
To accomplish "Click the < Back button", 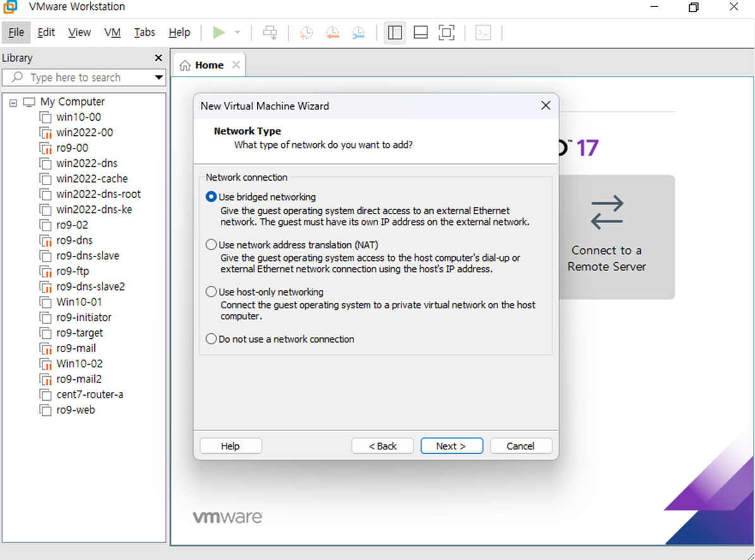I will point(383,446).
